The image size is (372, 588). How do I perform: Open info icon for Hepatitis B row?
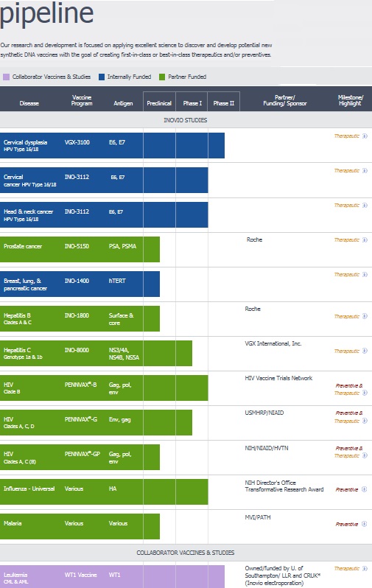pyautogui.click(x=365, y=316)
